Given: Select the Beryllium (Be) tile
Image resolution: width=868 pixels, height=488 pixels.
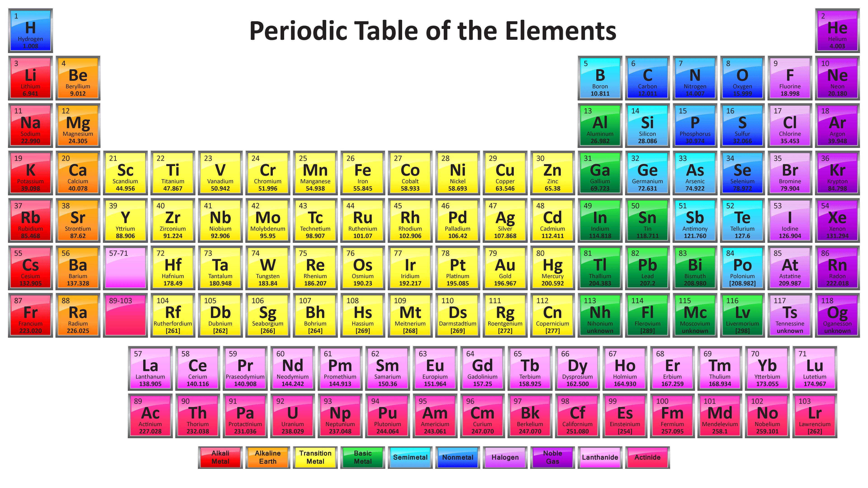Looking at the screenshot, I should (x=78, y=78).
